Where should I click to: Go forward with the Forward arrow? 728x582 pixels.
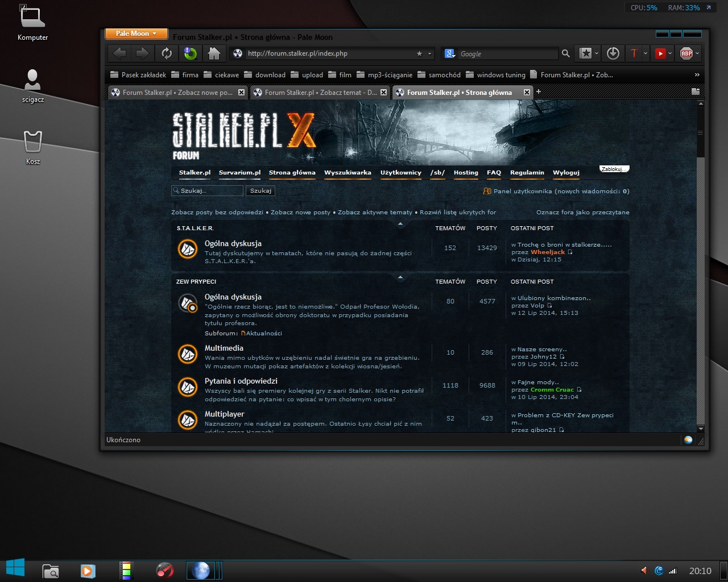[142, 53]
